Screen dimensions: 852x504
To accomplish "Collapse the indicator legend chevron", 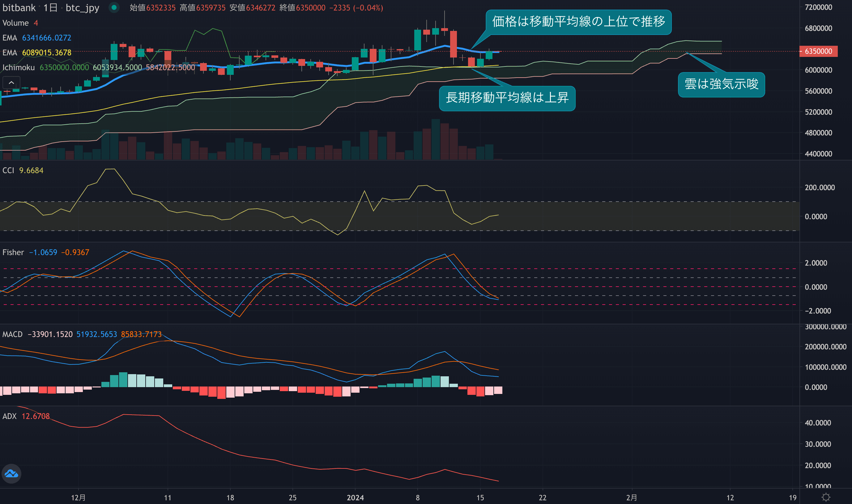I will point(11,83).
